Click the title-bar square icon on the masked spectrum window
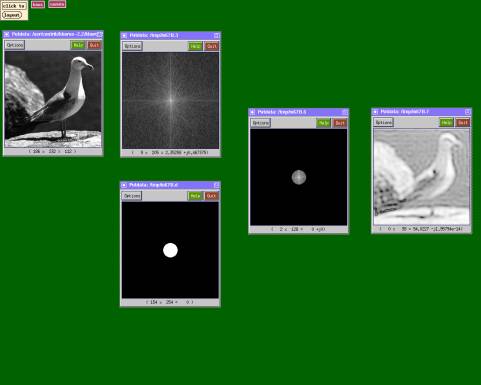The image size is (481, 385). click(345, 112)
